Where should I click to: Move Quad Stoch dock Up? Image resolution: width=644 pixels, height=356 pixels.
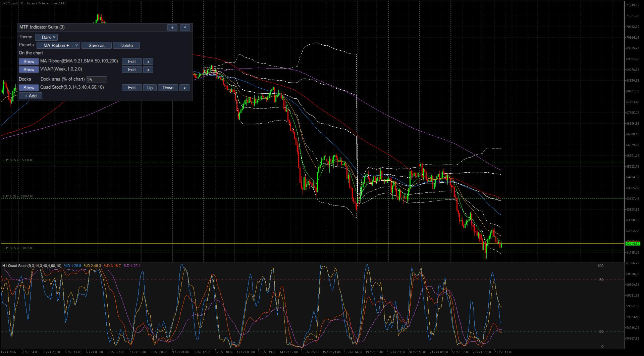coord(150,88)
